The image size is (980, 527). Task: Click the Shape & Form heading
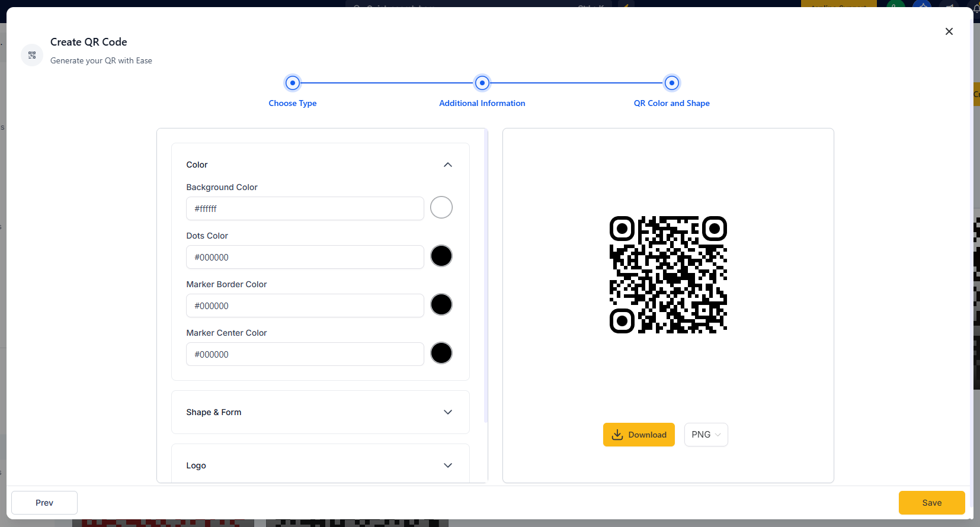[x=213, y=412]
